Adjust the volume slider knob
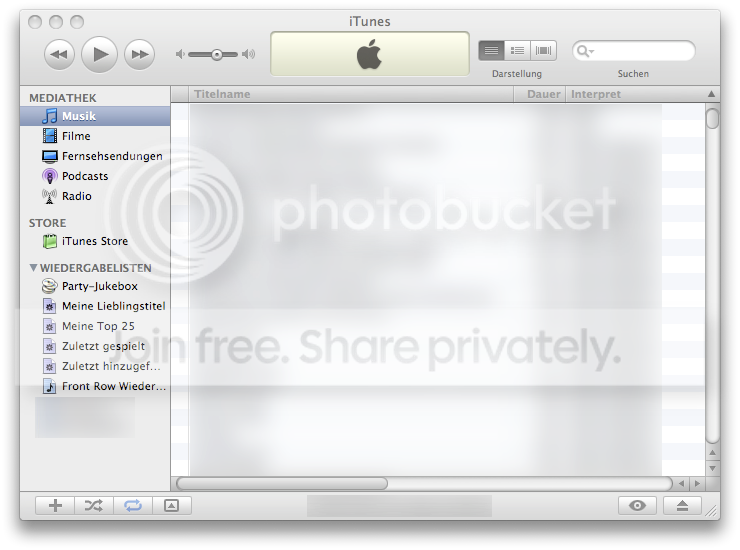The height and width of the screenshot is (550, 740). (x=217, y=55)
